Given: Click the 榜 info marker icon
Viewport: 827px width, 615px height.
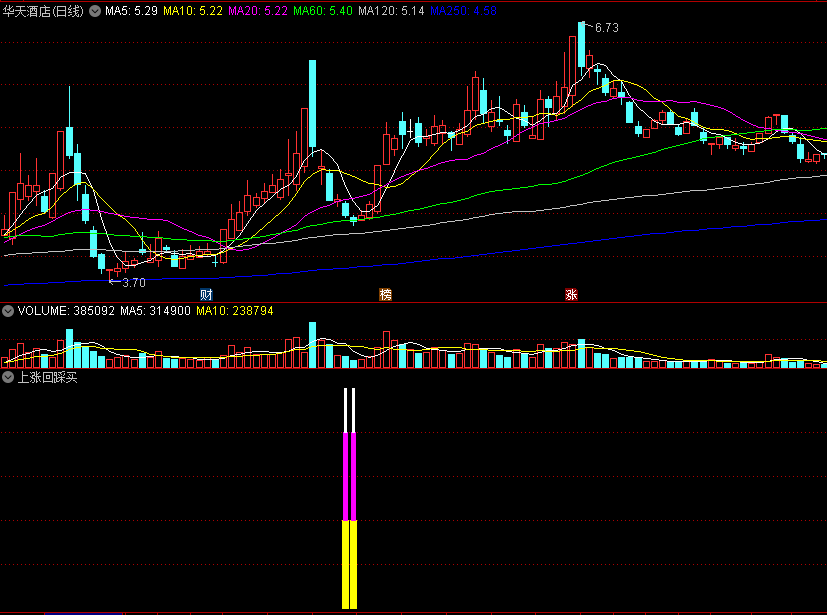Looking at the screenshot, I should click(x=386, y=294).
